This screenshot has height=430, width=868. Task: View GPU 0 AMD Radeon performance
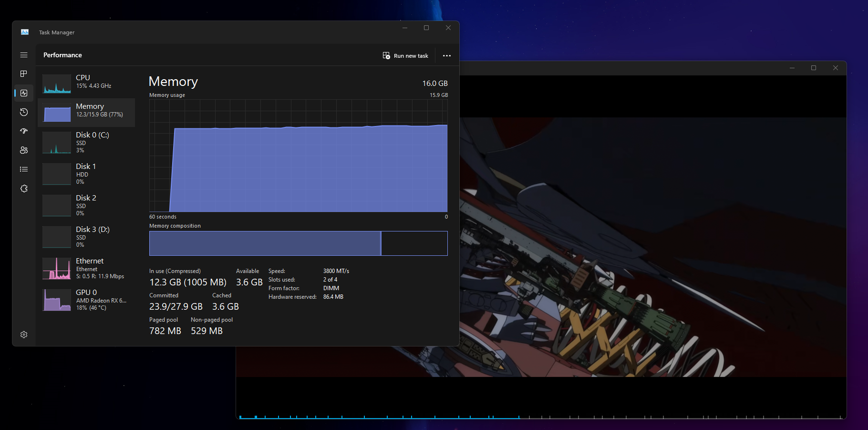[x=86, y=300]
